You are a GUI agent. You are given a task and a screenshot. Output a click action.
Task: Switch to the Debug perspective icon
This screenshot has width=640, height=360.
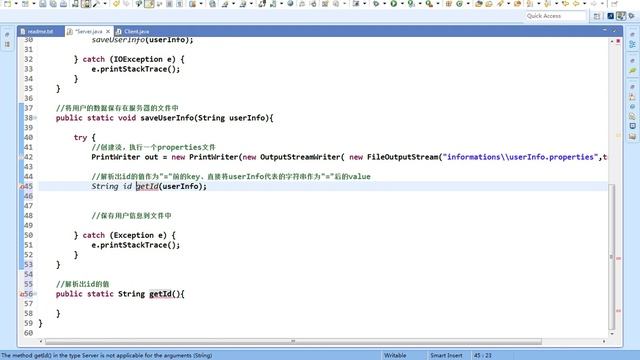[631, 16]
